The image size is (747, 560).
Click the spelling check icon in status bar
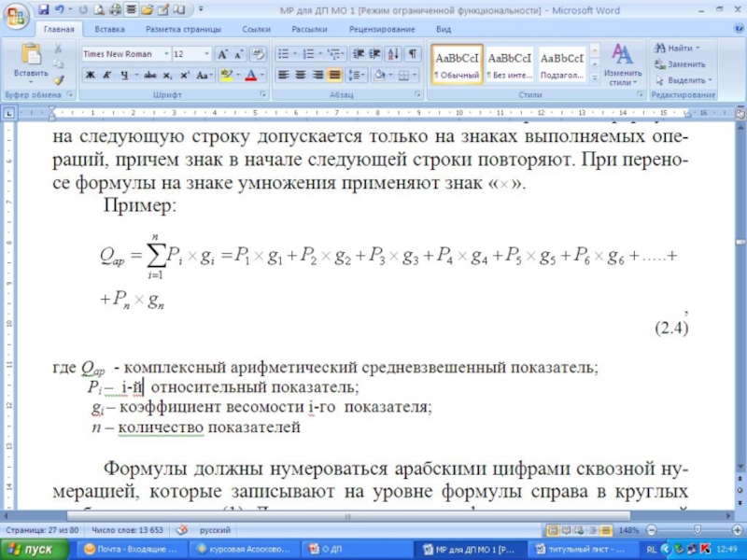(x=182, y=529)
